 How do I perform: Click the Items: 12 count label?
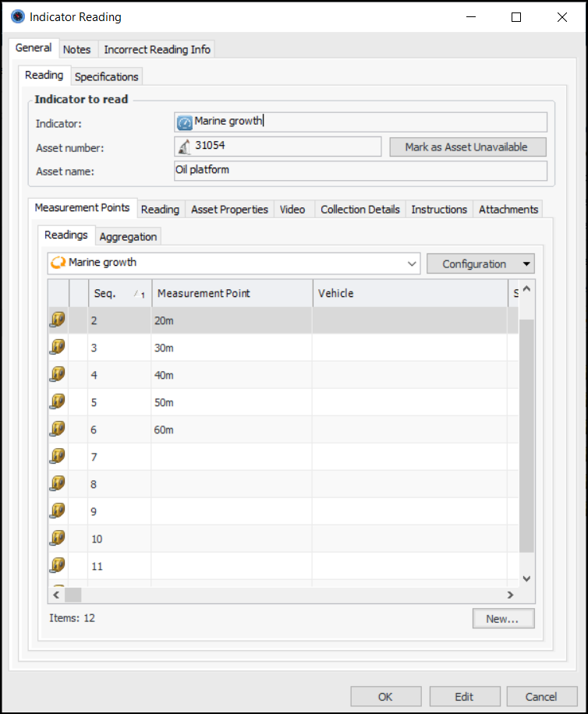[73, 618]
